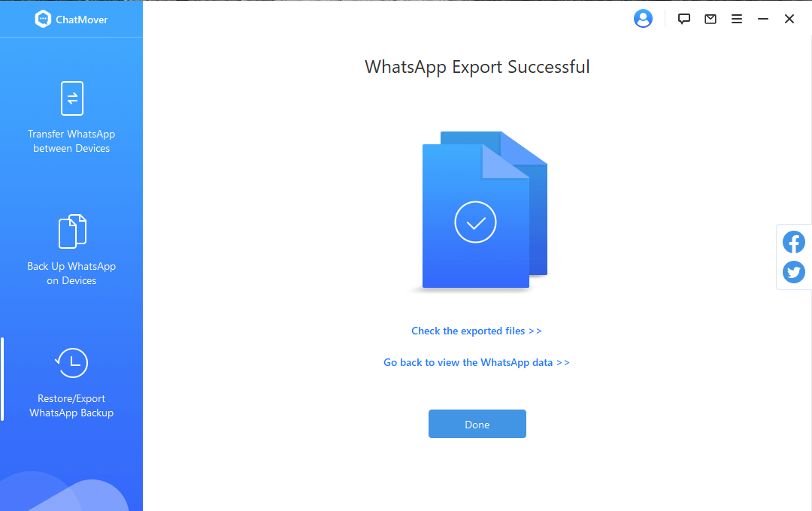Click the mail envelope icon

(x=710, y=19)
